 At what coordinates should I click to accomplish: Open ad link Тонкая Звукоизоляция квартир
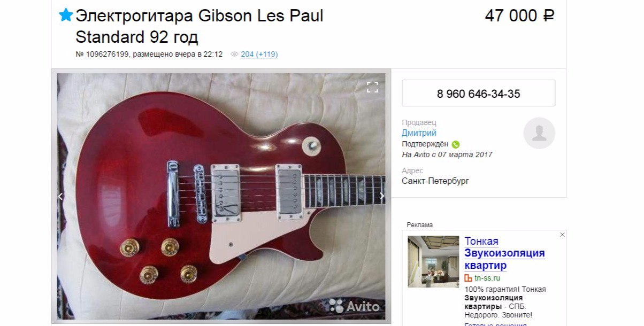coord(504,253)
